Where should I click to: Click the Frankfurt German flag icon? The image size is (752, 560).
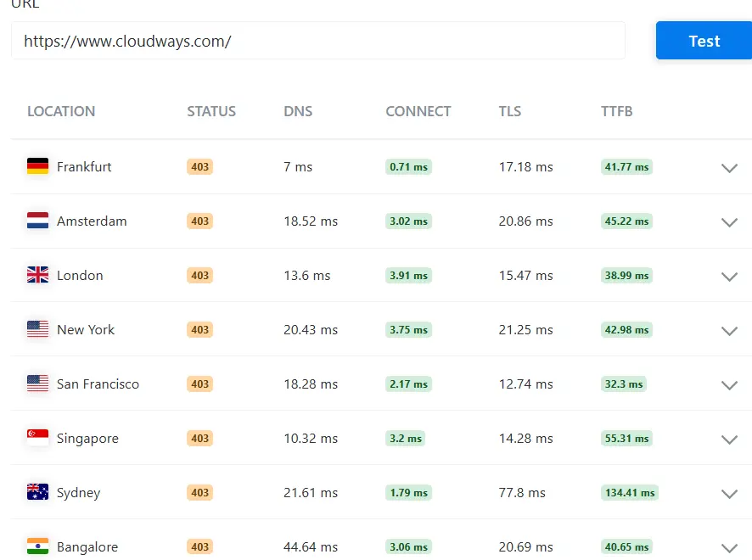tap(37, 166)
